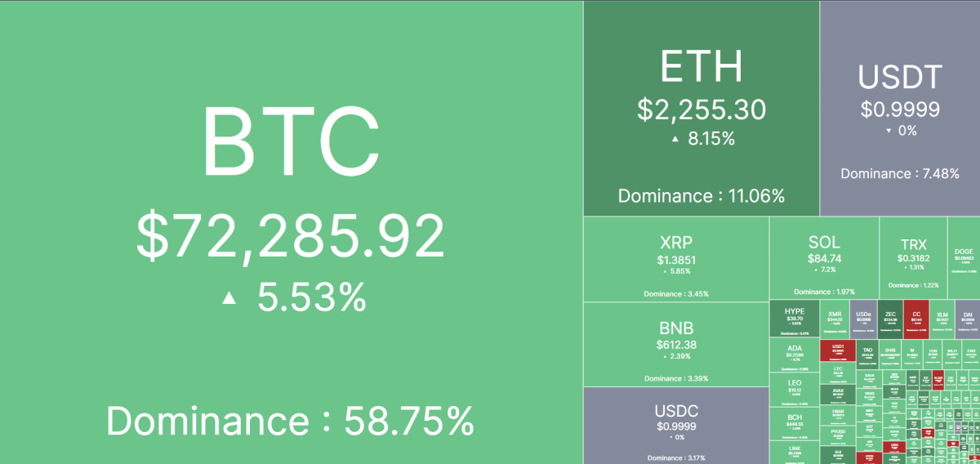Image resolution: width=980 pixels, height=464 pixels.
Task: Click the DOGE tile
Action: tap(964, 257)
